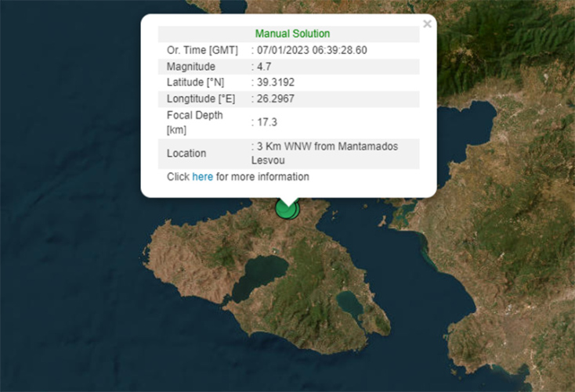Viewport: 575px width, 392px height.
Task: Click the popup's pointer tip above the marker
Action: pyautogui.click(x=287, y=202)
